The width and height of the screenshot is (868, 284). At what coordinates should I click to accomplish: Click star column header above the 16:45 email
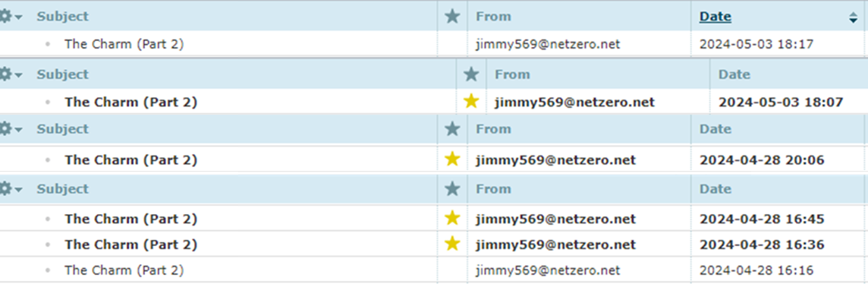point(452,189)
